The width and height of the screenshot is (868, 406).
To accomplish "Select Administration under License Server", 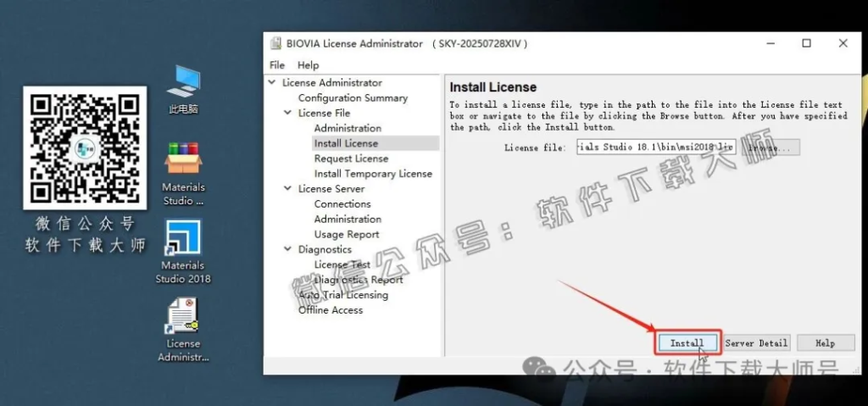I will (348, 219).
